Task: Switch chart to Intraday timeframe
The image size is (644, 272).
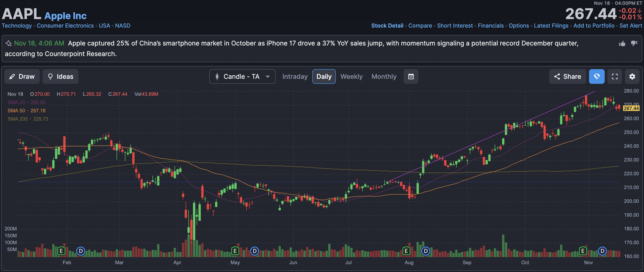Action: click(x=295, y=76)
